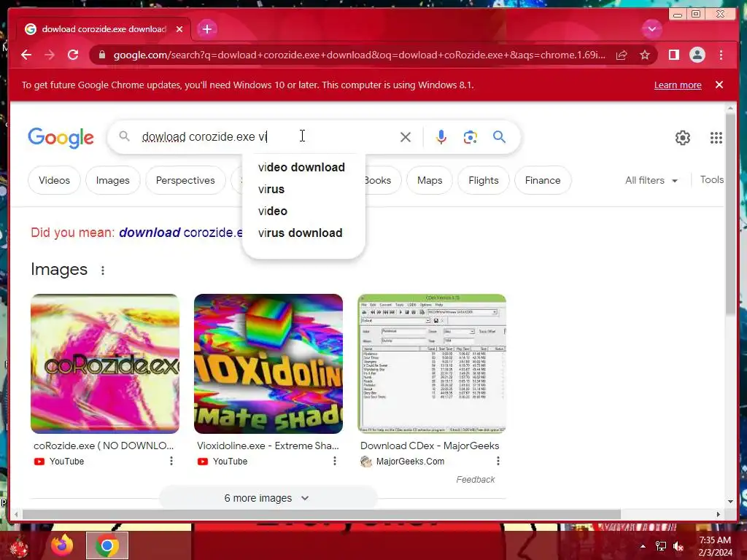Open the Tools option

(x=712, y=179)
